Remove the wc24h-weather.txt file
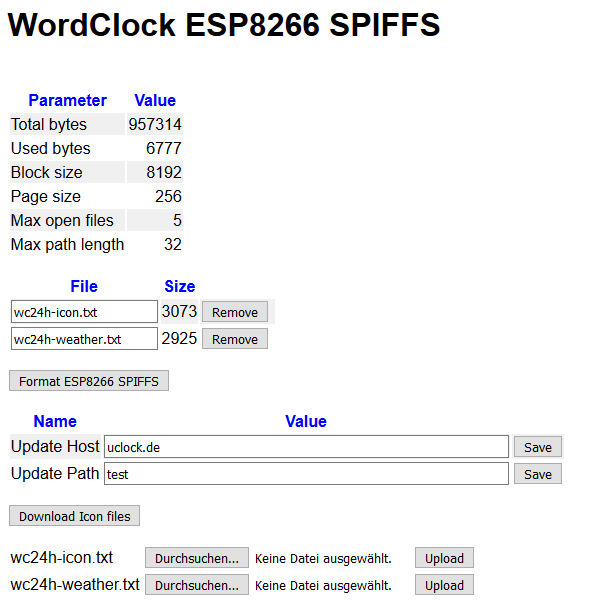Viewport: 594px width, 614px height. [x=235, y=339]
